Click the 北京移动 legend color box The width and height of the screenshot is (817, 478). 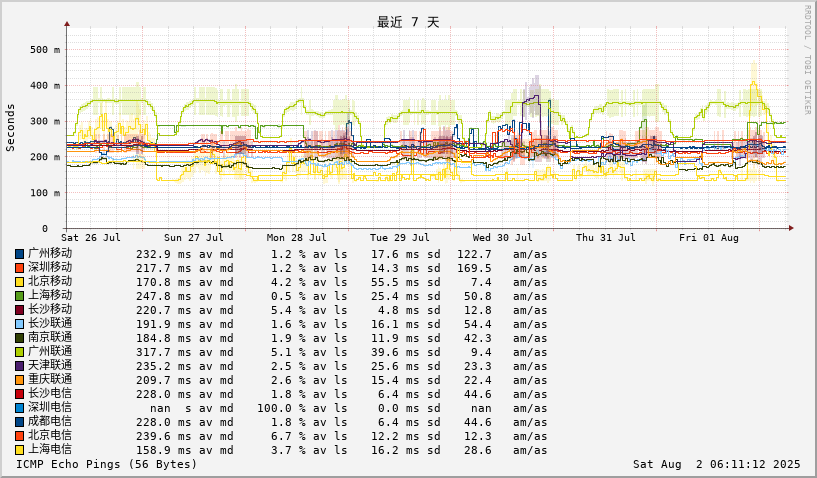[19, 283]
